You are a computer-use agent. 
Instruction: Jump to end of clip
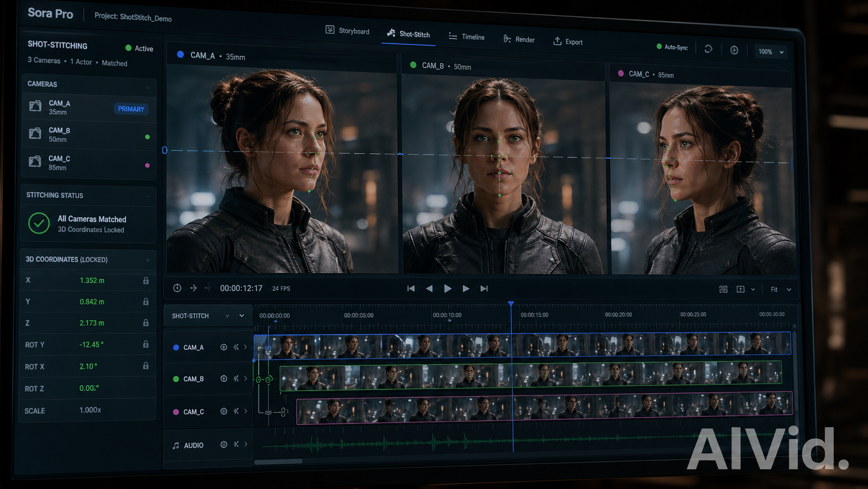click(x=484, y=288)
